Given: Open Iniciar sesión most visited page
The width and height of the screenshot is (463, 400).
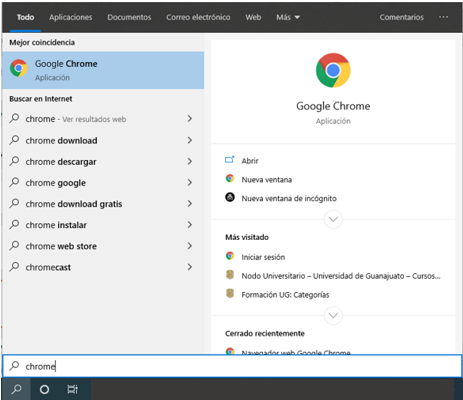Looking at the screenshot, I should [263, 257].
